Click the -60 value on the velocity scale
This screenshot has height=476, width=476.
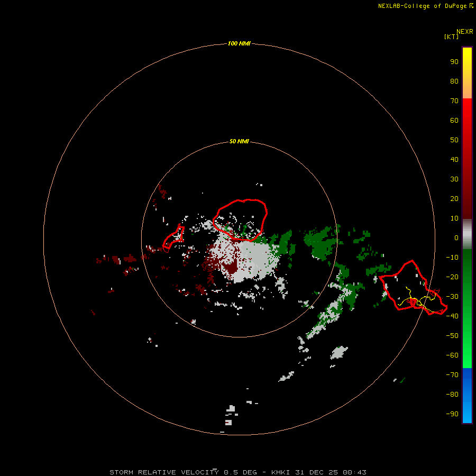452,355
